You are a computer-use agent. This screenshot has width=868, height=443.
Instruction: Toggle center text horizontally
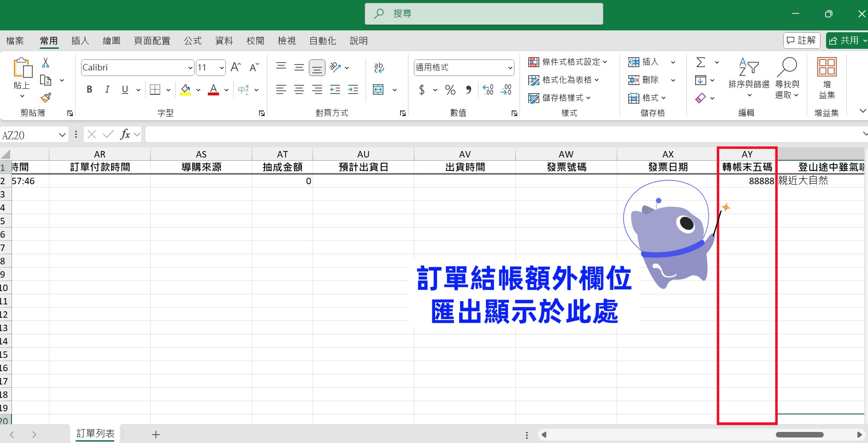point(299,89)
